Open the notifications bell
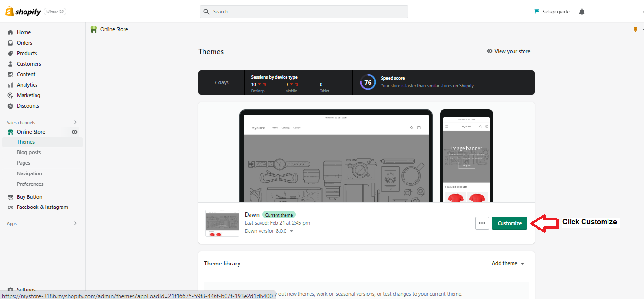 click(582, 11)
